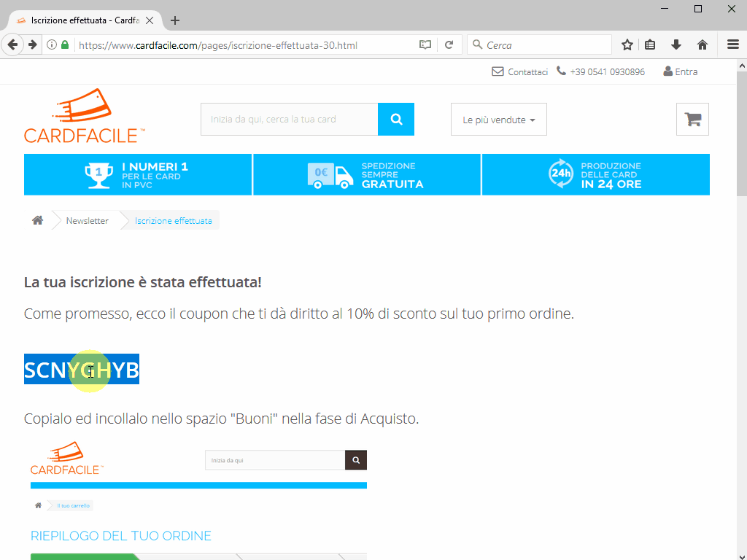Click the Cardfacile logo
This screenshot has width=747, height=560.
[x=84, y=117]
